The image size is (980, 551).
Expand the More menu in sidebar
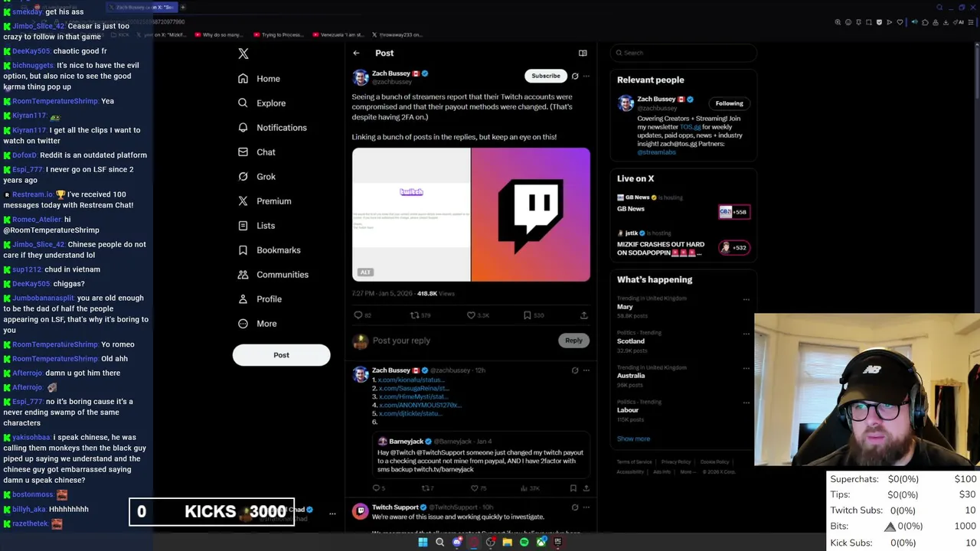point(257,324)
